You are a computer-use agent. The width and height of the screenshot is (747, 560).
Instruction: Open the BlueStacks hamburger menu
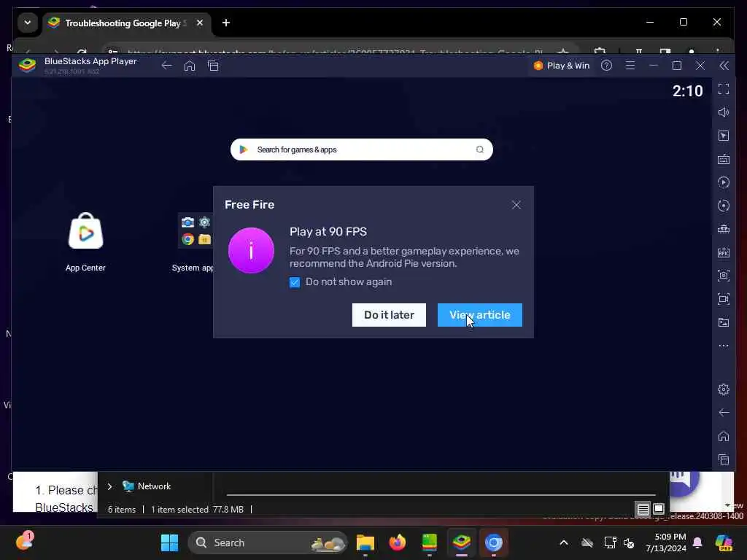point(630,66)
